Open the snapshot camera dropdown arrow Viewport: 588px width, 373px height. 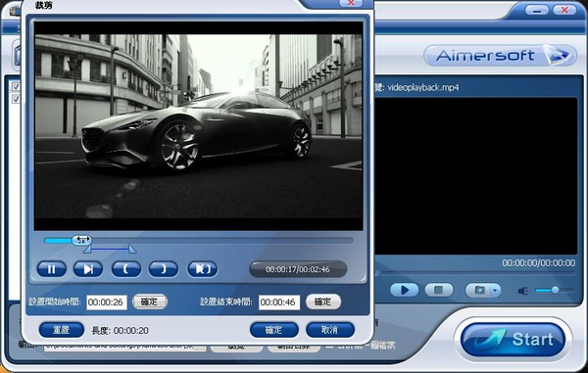coord(495,291)
